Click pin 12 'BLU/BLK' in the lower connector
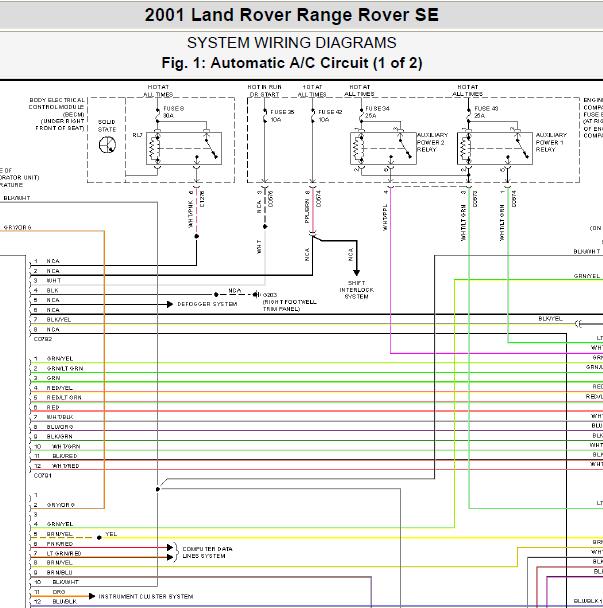603x608 pixels. (x=64, y=601)
